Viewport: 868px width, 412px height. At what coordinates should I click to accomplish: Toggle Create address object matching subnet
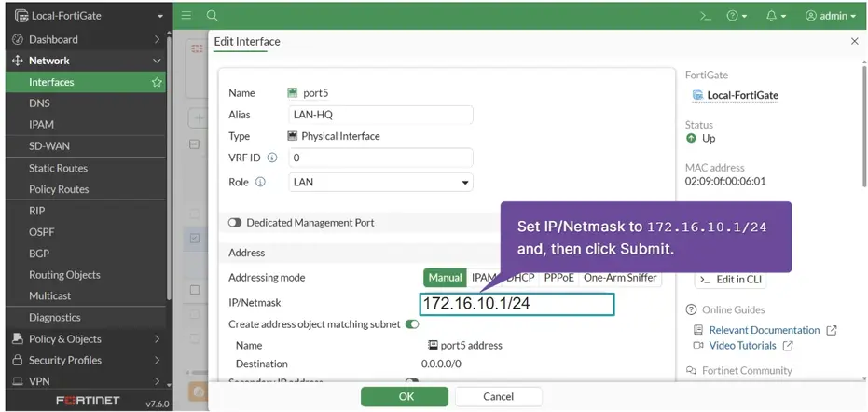[x=412, y=324]
